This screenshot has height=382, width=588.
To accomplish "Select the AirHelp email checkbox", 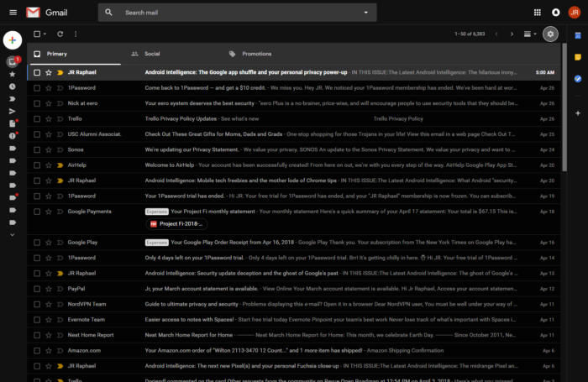I will click(x=37, y=165).
